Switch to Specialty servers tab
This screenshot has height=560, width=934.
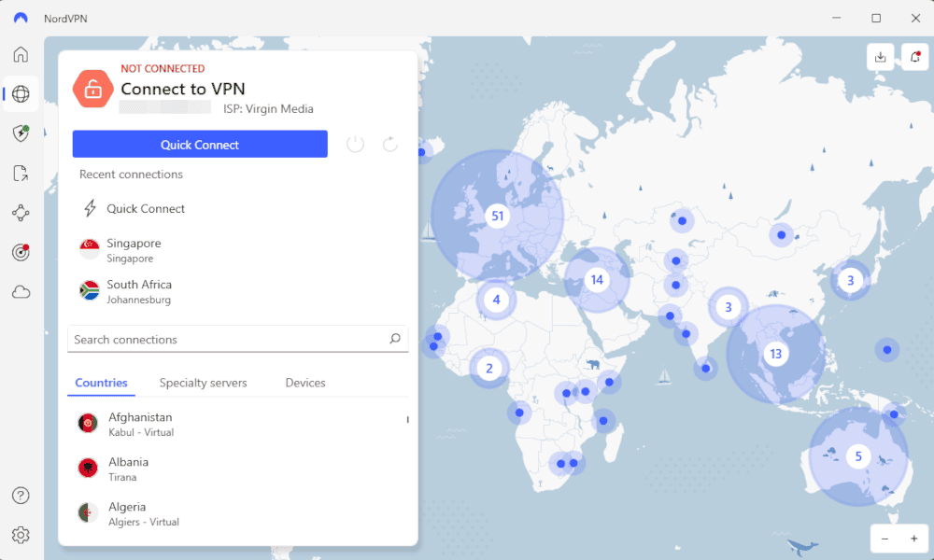pos(203,383)
